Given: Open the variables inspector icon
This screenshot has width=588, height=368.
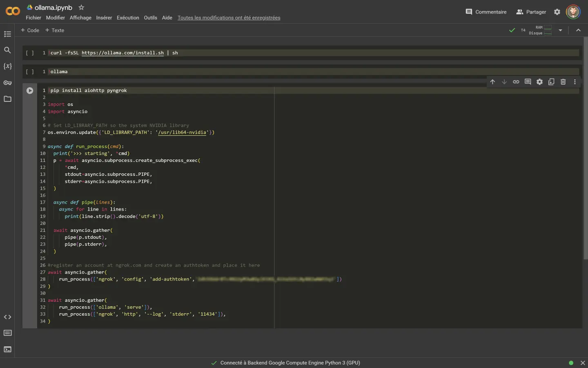Looking at the screenshot, I should (7, 66).
